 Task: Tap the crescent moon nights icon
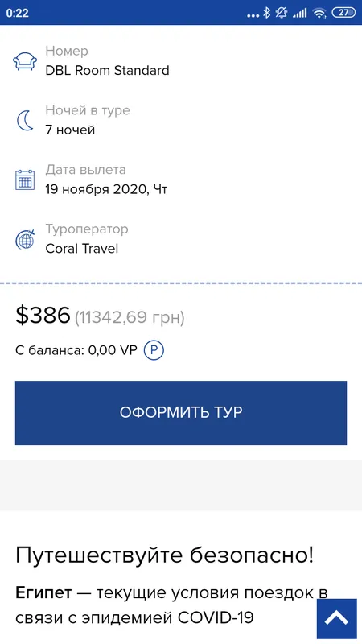click(x=25, y=121)
